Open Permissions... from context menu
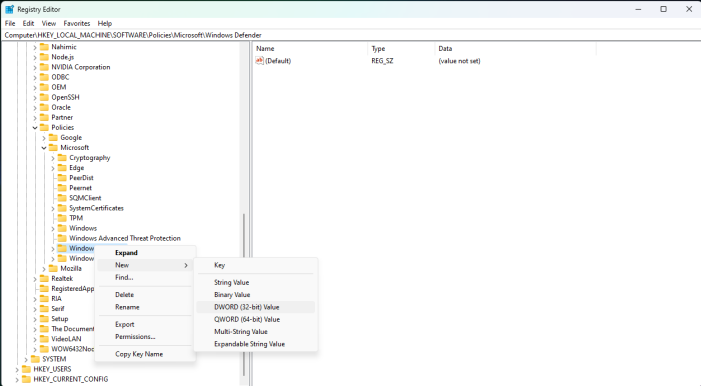Screen dimensions: 701x386 (145, 337)
